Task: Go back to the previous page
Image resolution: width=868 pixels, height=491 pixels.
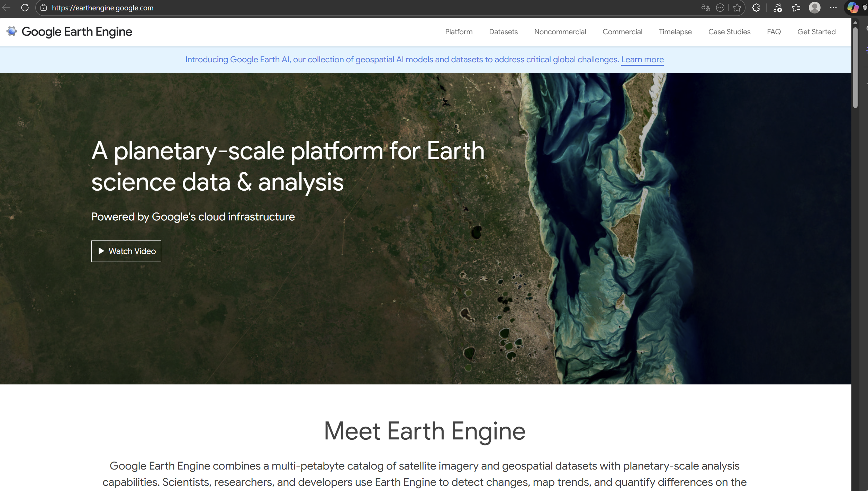Action: pos(6,8)
